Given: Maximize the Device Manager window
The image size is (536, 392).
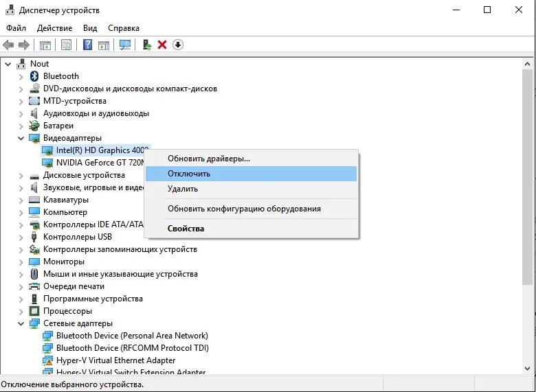Looking at the screenshot, I should [x=487, y=10].
